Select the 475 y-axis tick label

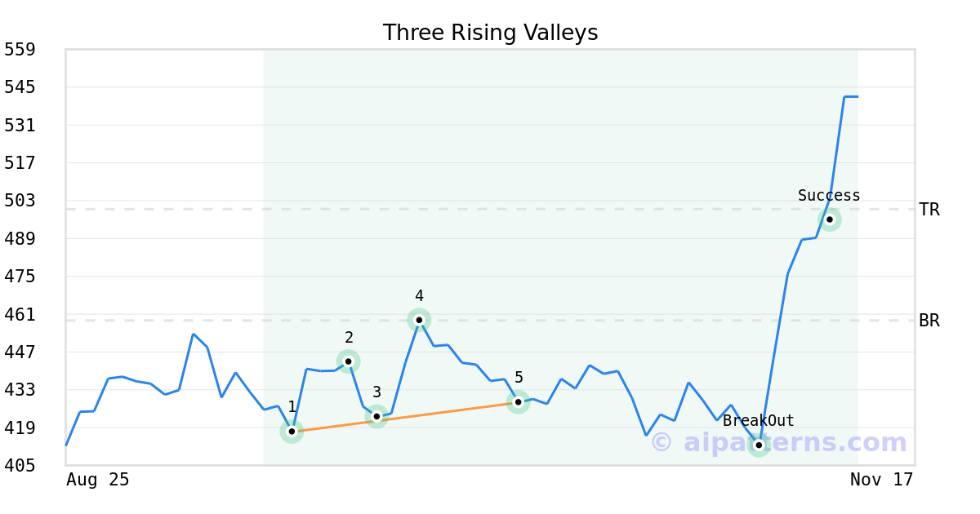coord(20,277)
